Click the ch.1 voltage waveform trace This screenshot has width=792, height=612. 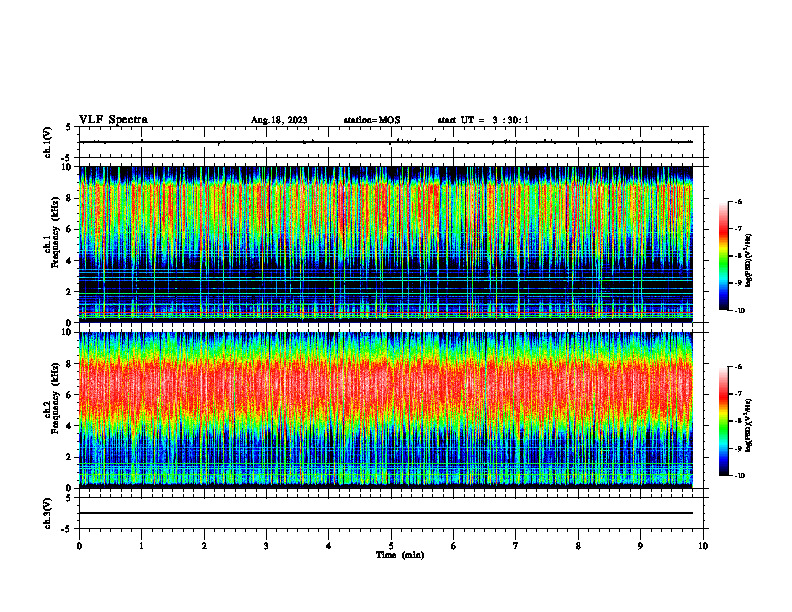click(386, 142)
